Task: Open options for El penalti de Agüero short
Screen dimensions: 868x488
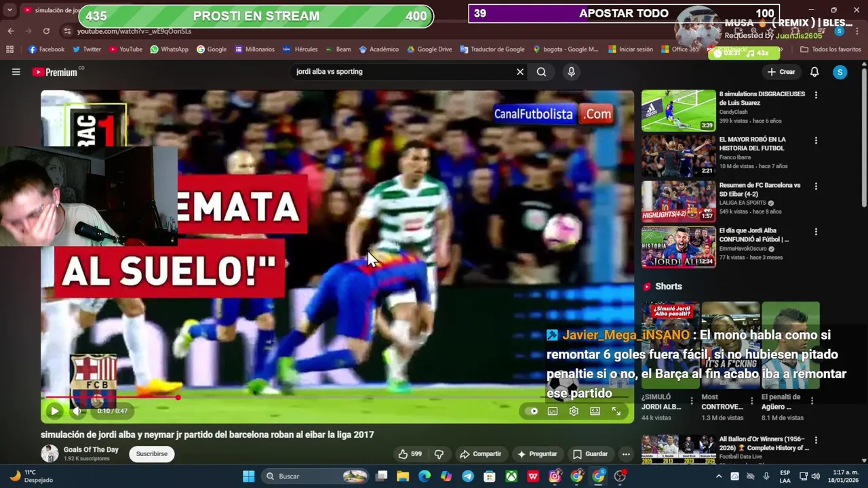Action: tap(812, 401)
